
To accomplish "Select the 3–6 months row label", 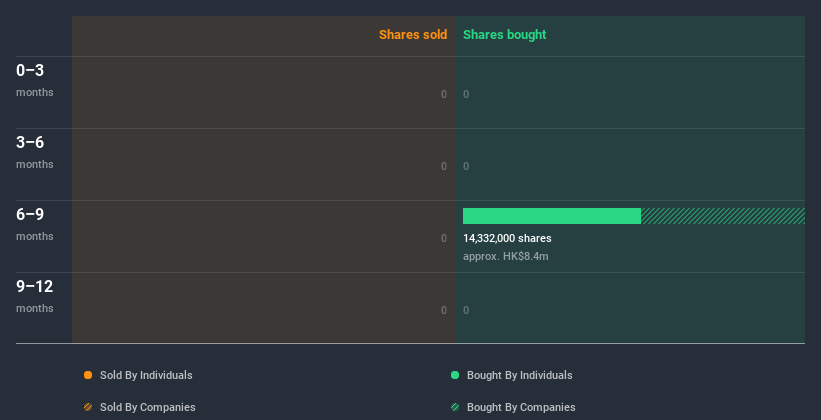I will [x=35, y=152].
